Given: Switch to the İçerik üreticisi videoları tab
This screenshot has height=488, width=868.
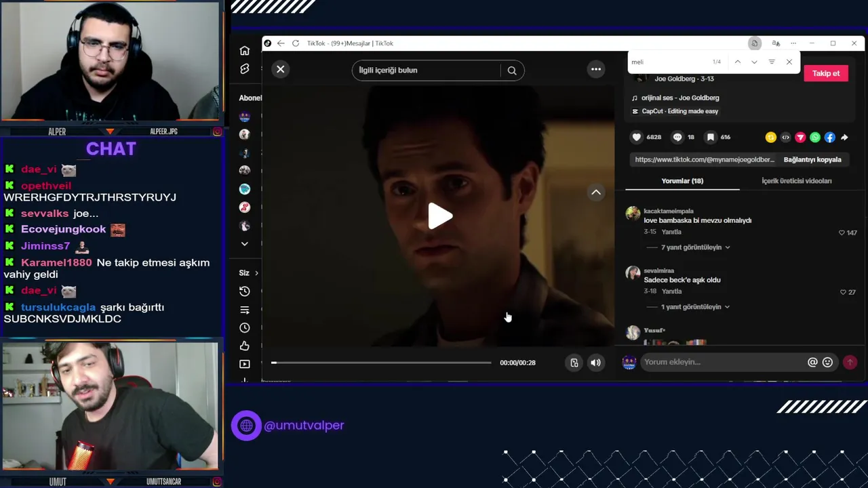Looking at the screenshot, I should click(796, 181).
